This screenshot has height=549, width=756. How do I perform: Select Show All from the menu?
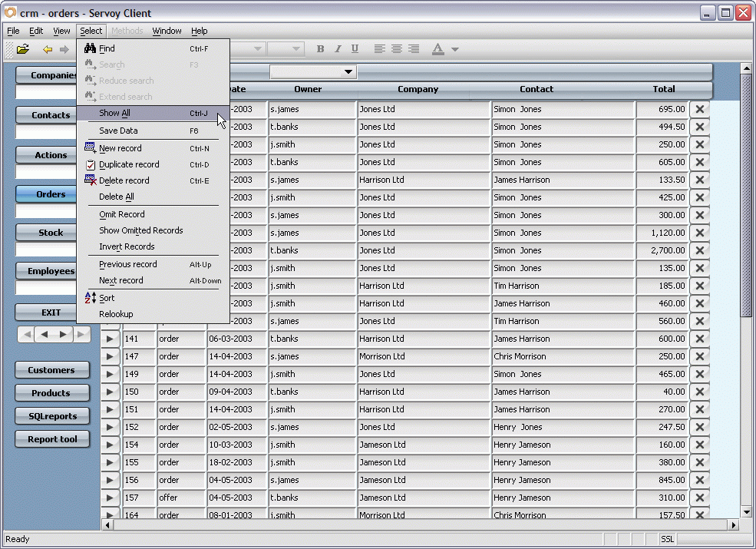[x=114, y=113]
